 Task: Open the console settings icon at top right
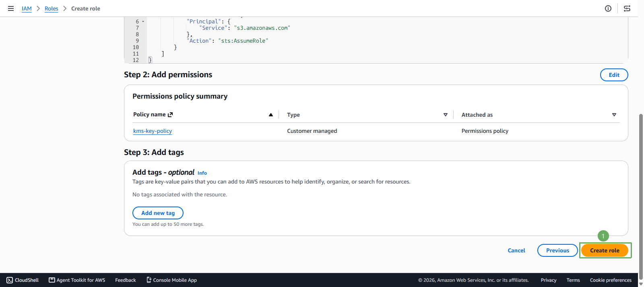click(x=627, y=8)
